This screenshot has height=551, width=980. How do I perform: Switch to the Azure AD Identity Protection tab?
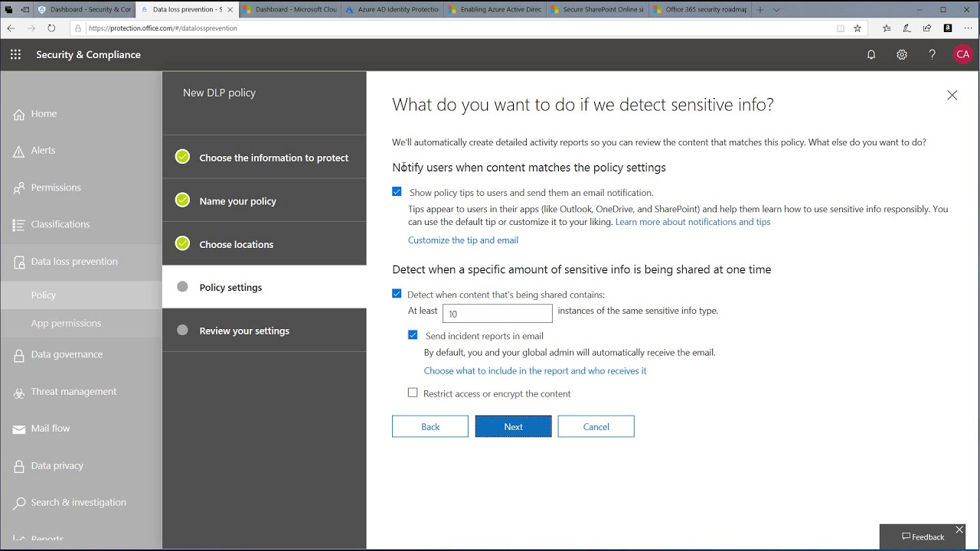[x=392, y=10]
